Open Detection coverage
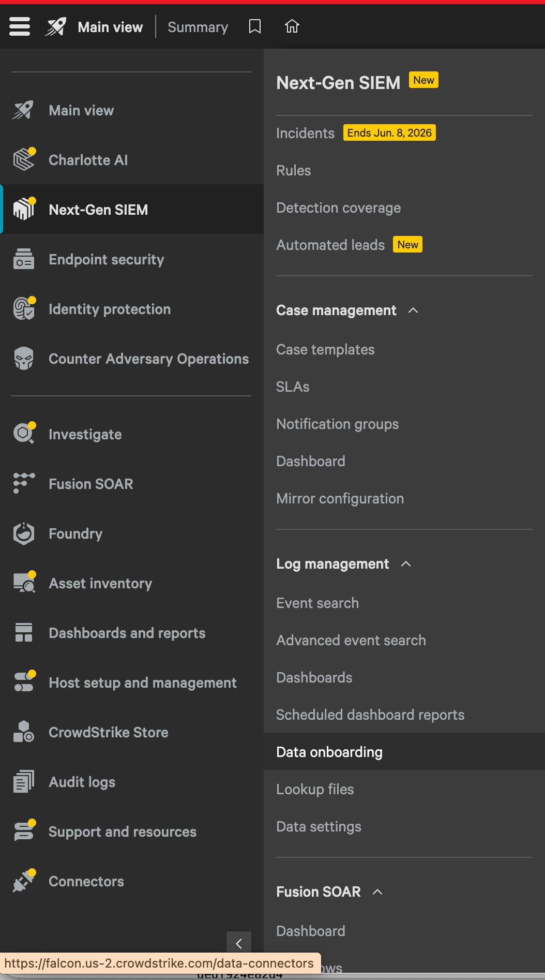The width and height of the screenshot is (545, 980). (339, 207)
